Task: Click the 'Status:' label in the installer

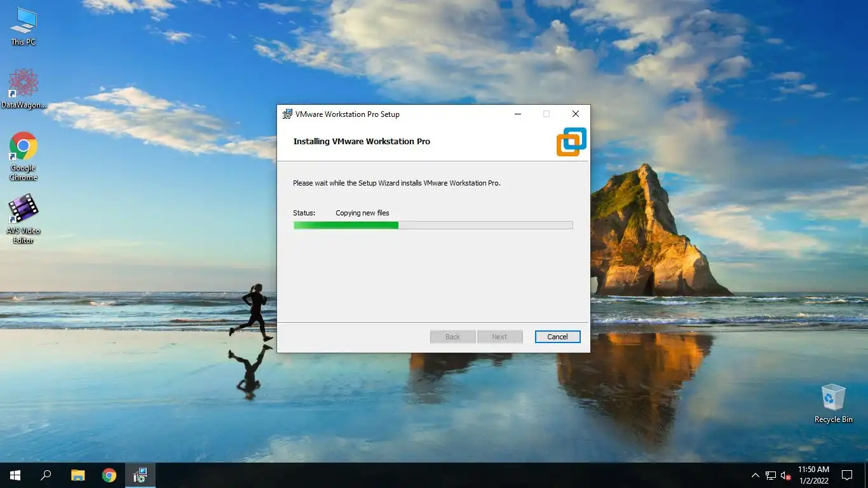Action: coord(304,213)
